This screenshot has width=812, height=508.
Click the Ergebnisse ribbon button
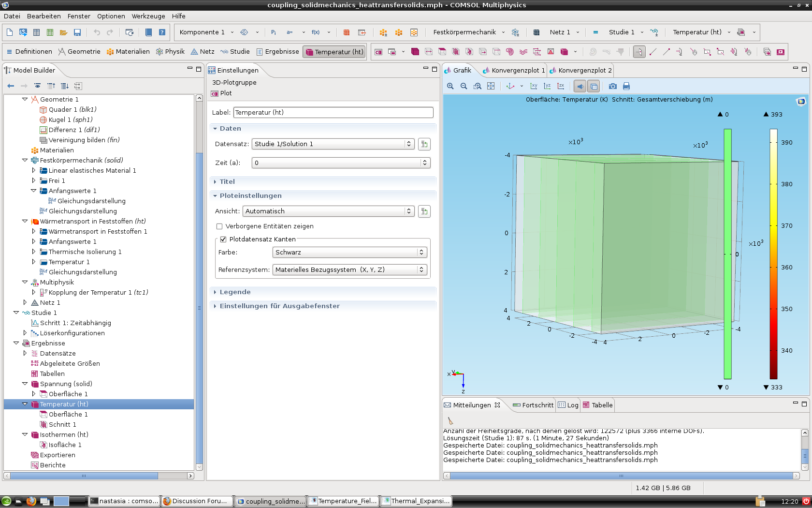(278, 52)
